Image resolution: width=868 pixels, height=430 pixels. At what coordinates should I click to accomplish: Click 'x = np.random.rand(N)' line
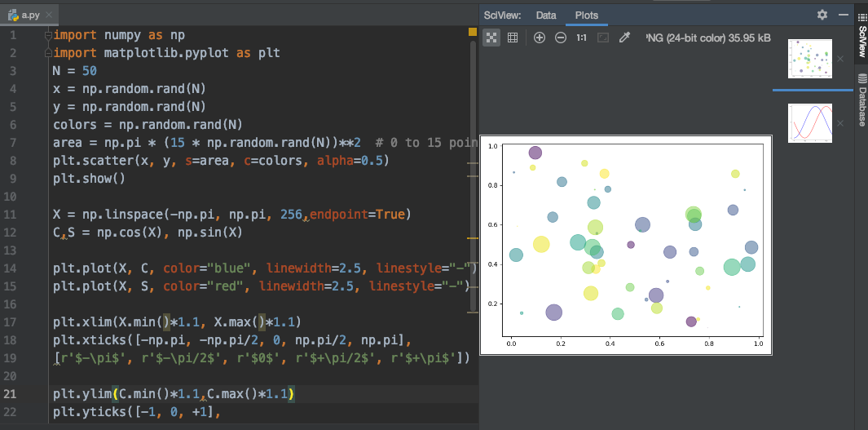click(130, 89)
